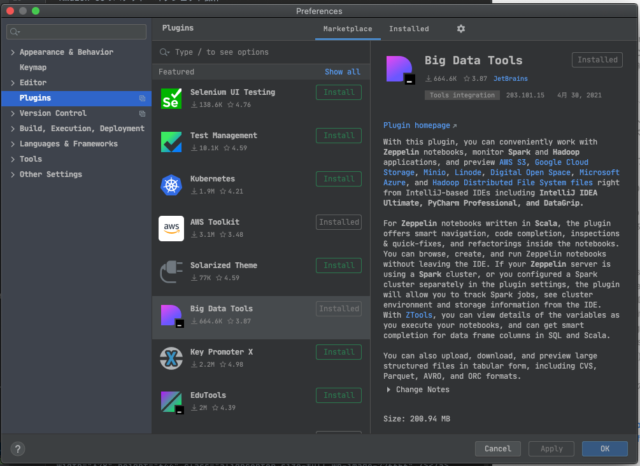Expand Build, Execution, Deployment section
Viewport: 640px width, 466px height.
point(13,129)
